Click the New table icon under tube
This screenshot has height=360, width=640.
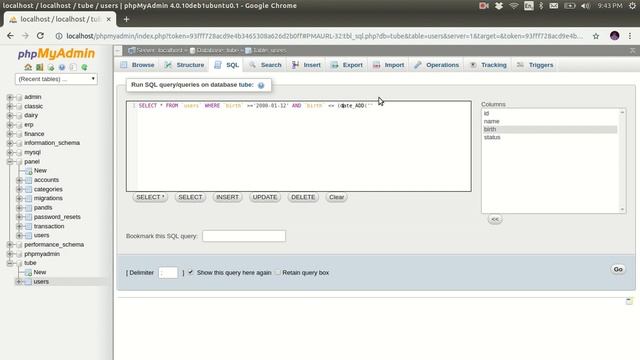[28, 272]
